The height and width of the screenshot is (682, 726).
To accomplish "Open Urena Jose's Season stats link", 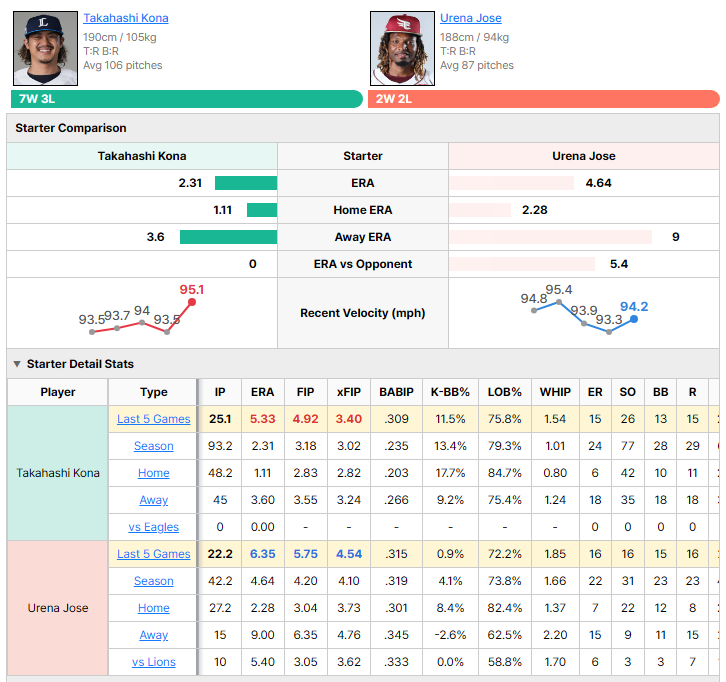I will click(x=154, y=581).
